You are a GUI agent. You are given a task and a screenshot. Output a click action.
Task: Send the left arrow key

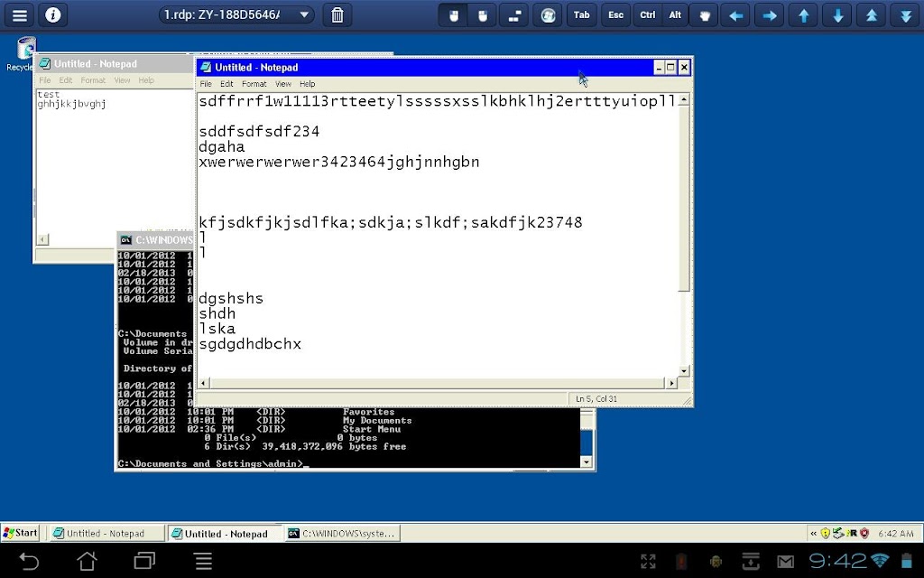[x=735, y=15]
